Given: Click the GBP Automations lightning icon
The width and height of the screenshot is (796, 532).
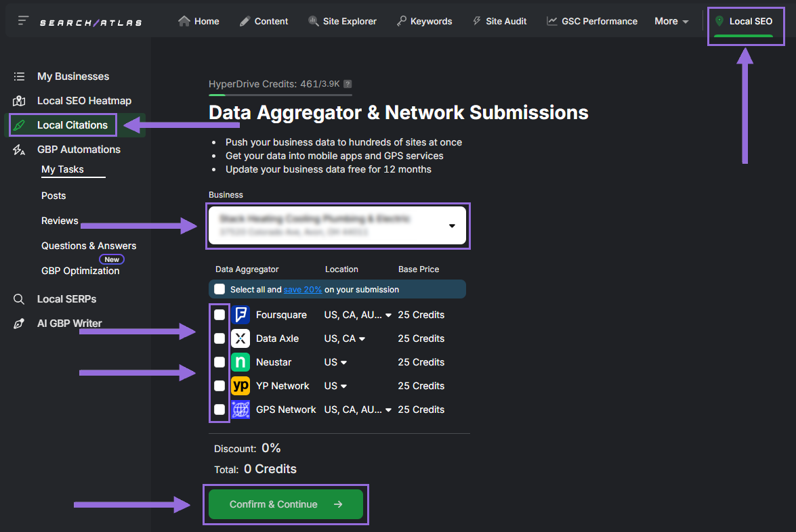Looking at the screenshot, I should [x=18, y=150].
